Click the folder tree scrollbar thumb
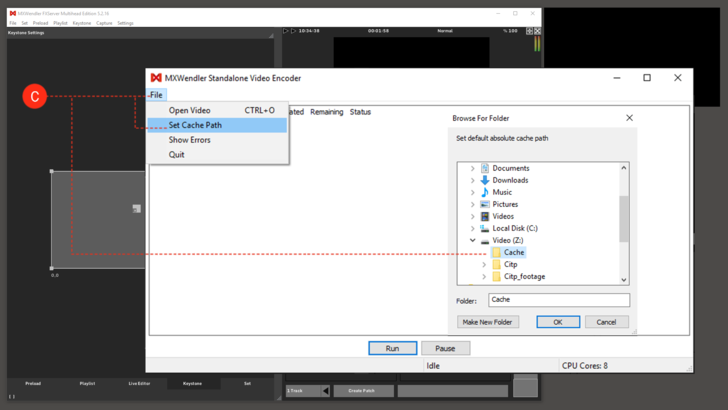Viewport: 728px width, 410px height. 624,219
